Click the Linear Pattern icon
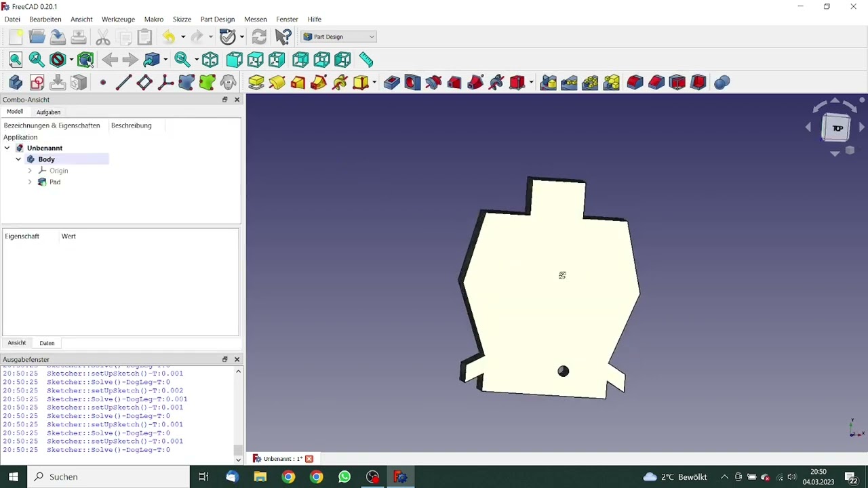Viewport: 868px width, 488px height. click(570, 83)
